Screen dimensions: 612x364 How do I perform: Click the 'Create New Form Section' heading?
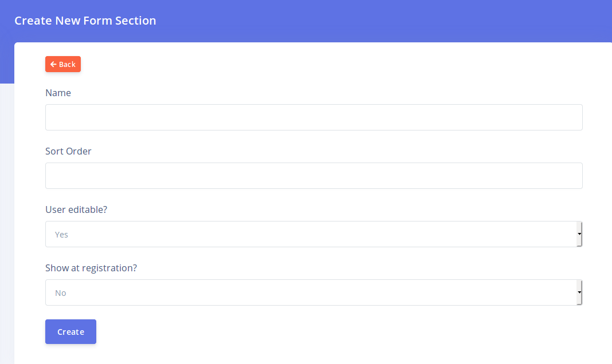tap(85, 21)
